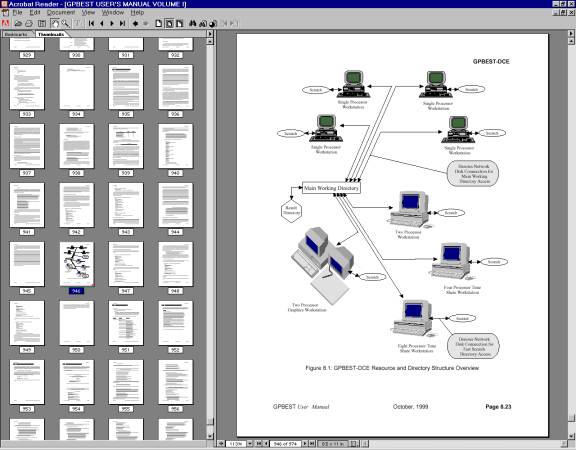Select the Zoom In magnifier tool
Screen dimensions: 576x450
point(65,24)
